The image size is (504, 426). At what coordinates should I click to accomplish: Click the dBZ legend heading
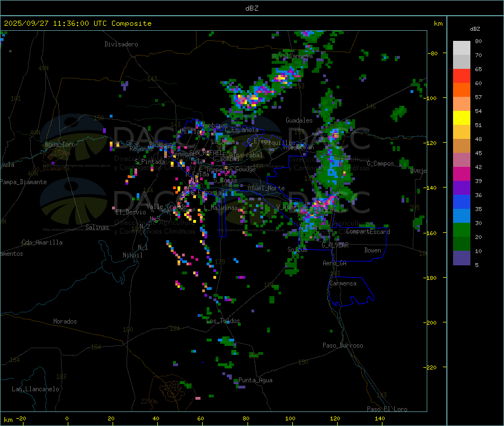pyautogui.click(x=475, y=29)
